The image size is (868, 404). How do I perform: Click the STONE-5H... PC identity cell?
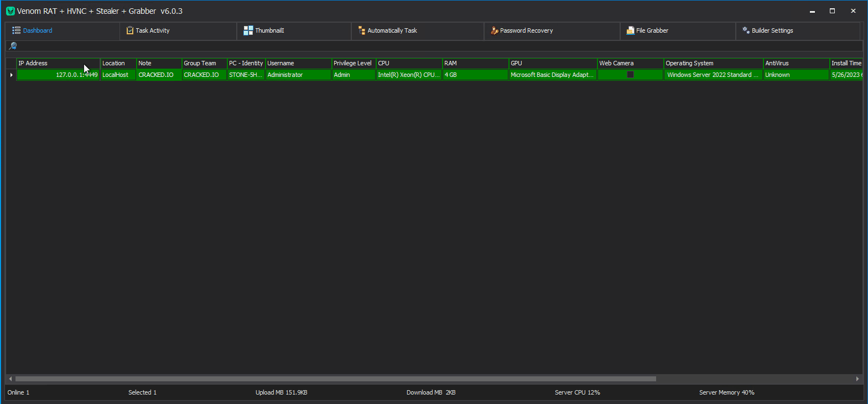point(246,75)
